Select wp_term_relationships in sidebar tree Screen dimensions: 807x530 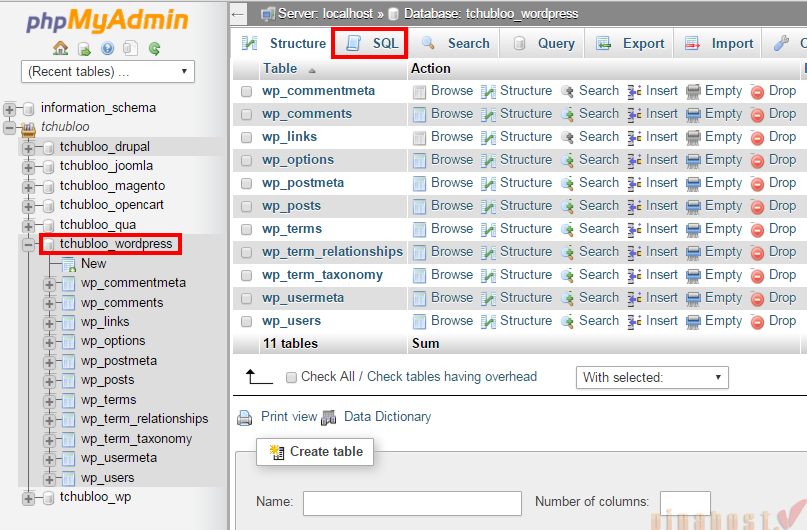145,419
